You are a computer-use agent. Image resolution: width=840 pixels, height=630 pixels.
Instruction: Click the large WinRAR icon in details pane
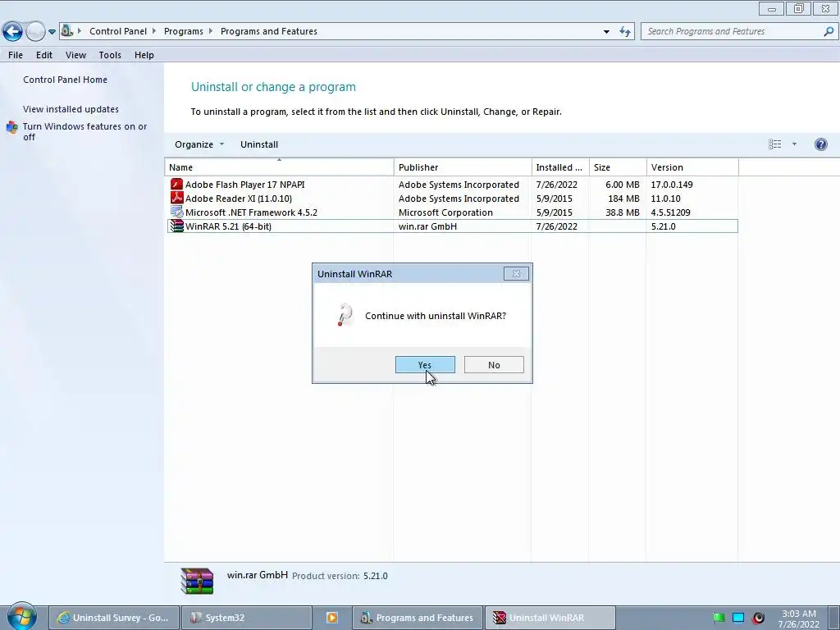(x=197, y=581)
